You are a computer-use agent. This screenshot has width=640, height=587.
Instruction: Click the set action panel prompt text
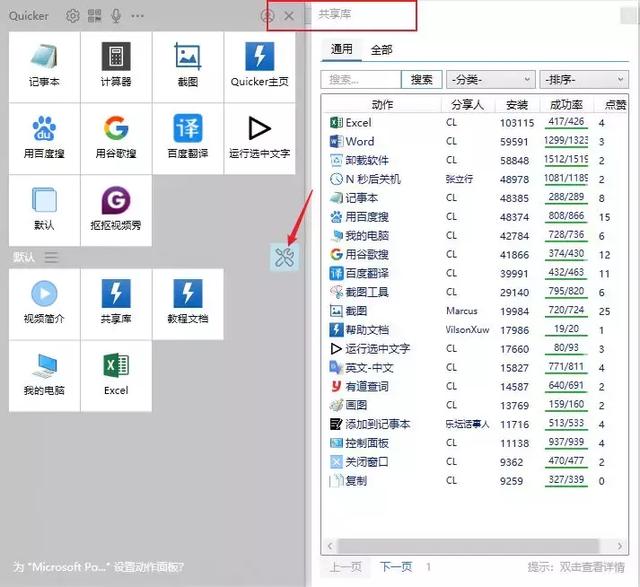98,567
